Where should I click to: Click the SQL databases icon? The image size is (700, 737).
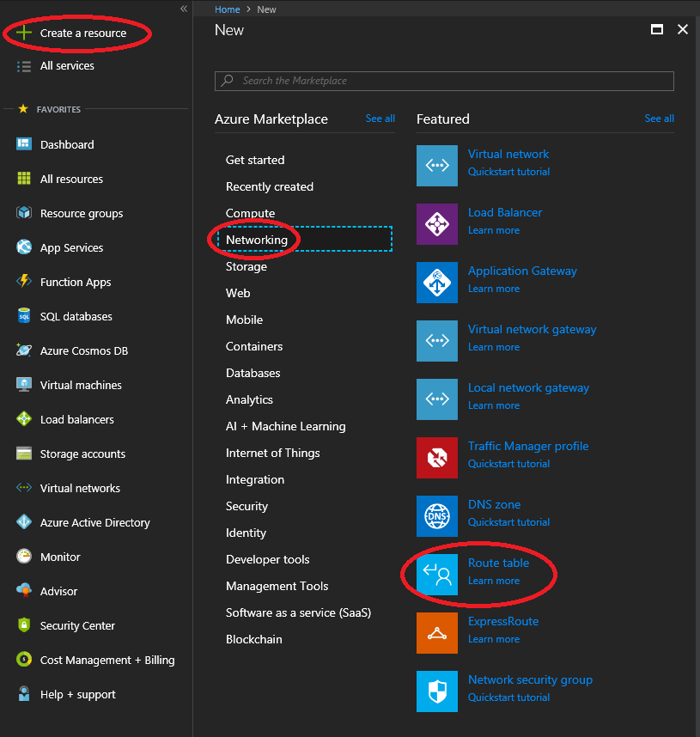(24, 316)
